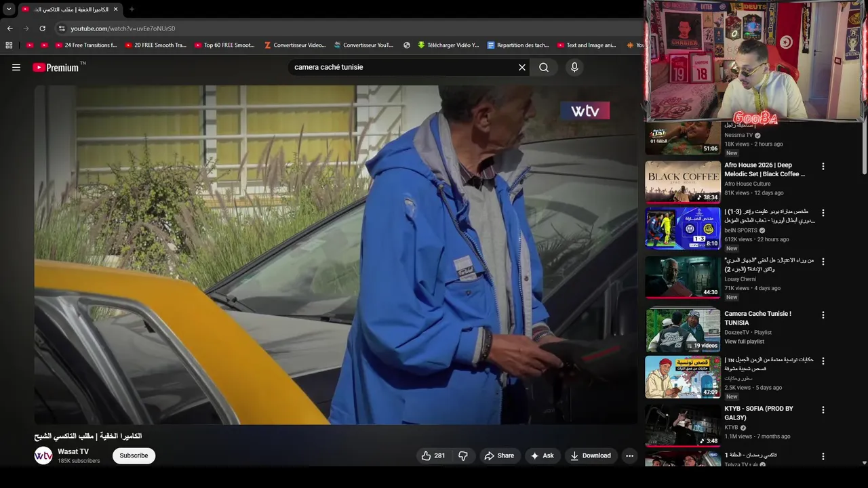
Task: Subscribe to Wasat TV
Action: [134, 455]
